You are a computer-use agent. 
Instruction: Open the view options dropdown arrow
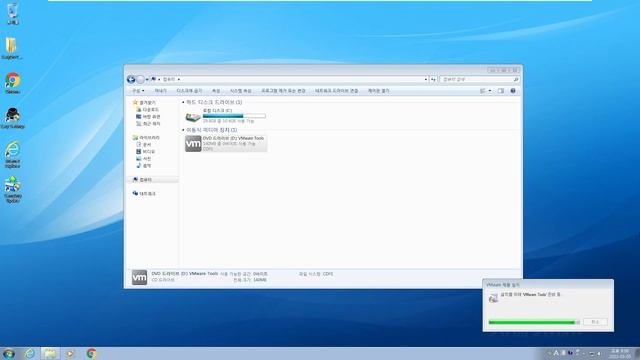pos(490,91)
